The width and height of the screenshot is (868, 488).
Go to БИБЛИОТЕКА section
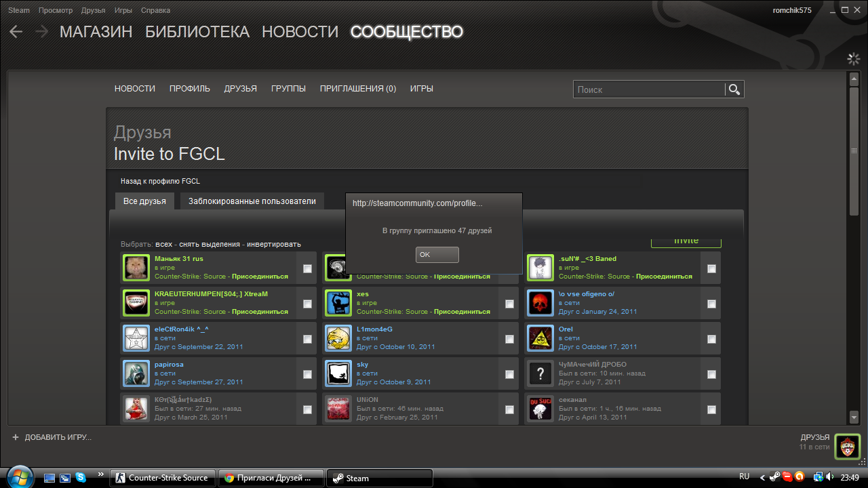click(x=197, y=32)
